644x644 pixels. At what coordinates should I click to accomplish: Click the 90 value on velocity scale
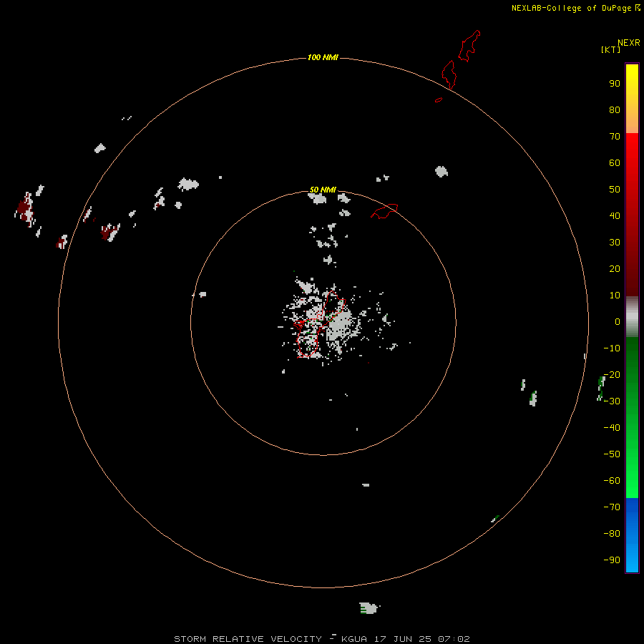(615, 84)
